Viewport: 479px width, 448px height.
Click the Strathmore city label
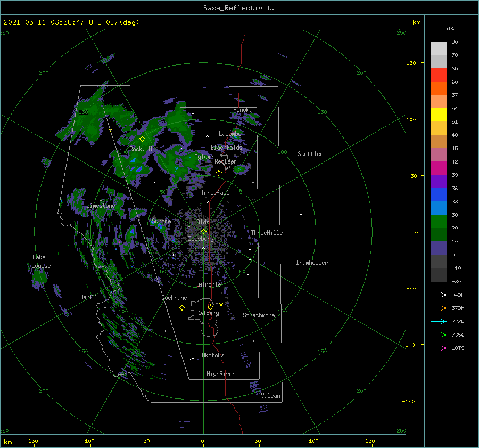tap(259, 315)
